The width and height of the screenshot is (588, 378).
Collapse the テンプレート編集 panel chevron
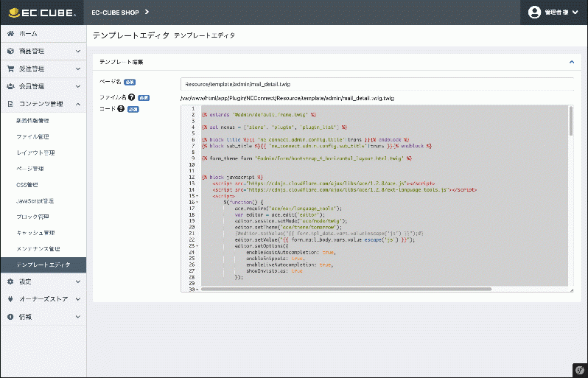tap(572, 62)
